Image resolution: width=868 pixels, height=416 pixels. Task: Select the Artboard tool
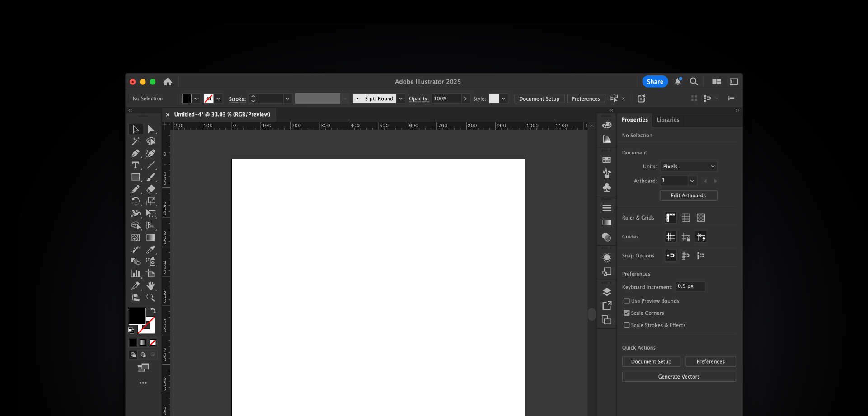[x=151, y=274]
